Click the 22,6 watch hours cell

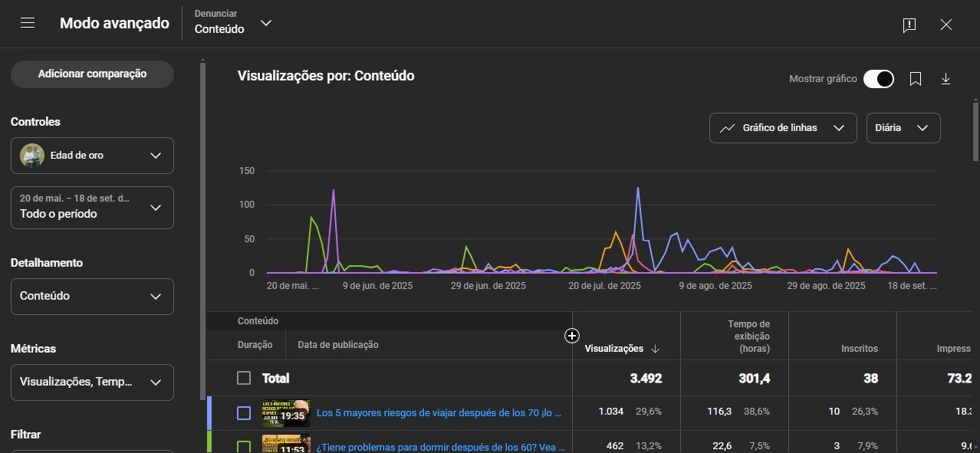pos(722,445)
